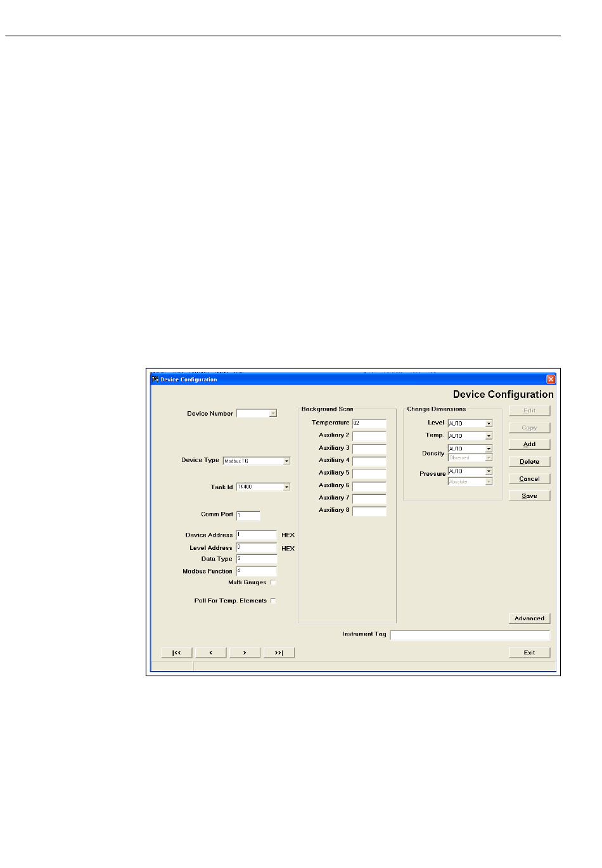The width and height of the screenshot is (602, 868).
Task: Expand the Temp. dimension dropdown
Action: click(489, 436)
